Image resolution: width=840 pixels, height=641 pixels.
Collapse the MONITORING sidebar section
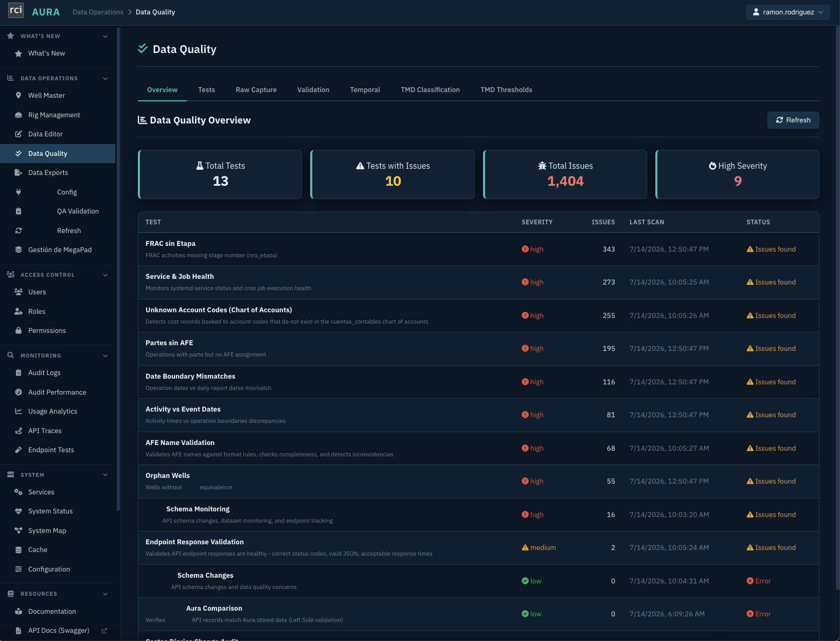point(105,355)
